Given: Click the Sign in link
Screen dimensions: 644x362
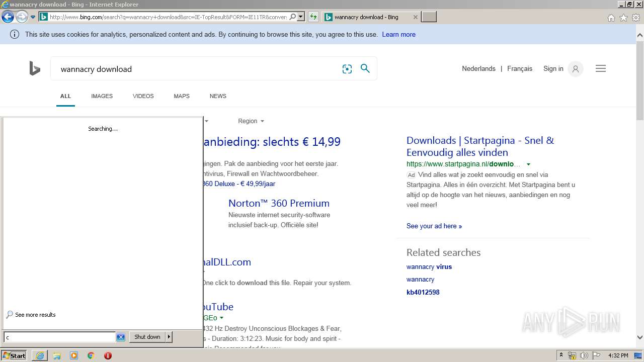Looking at the screenshot, I should tap(553, 69).
